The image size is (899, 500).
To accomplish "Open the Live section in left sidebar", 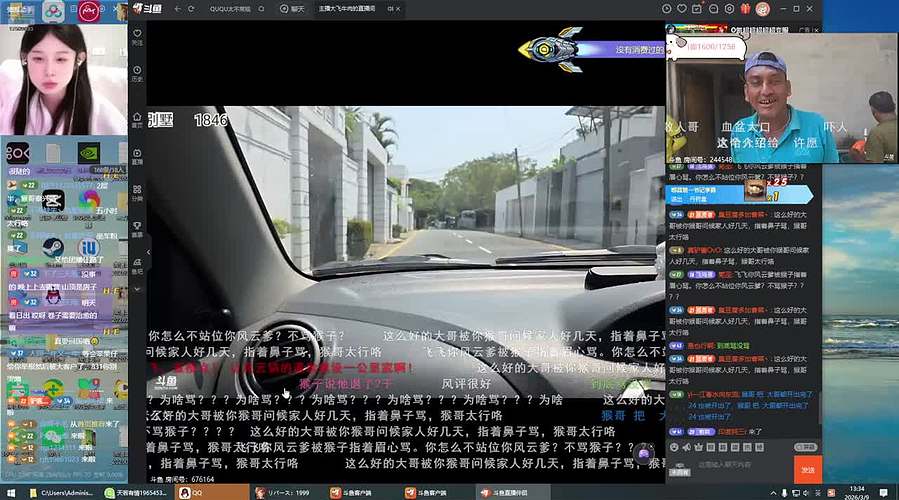I will 137,155.
